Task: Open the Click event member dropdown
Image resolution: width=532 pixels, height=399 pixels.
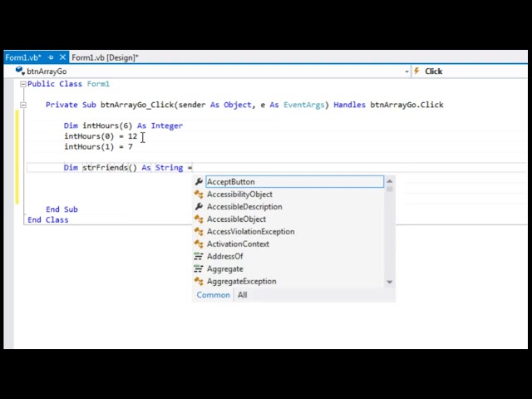Action: [470, 71]
